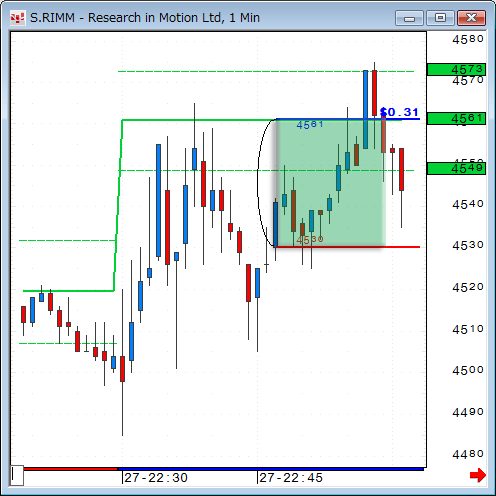The width and height of the screenshot is (496, 496).
Task: Click the 4530 label in shaded zone
Action: coord(310,240)
